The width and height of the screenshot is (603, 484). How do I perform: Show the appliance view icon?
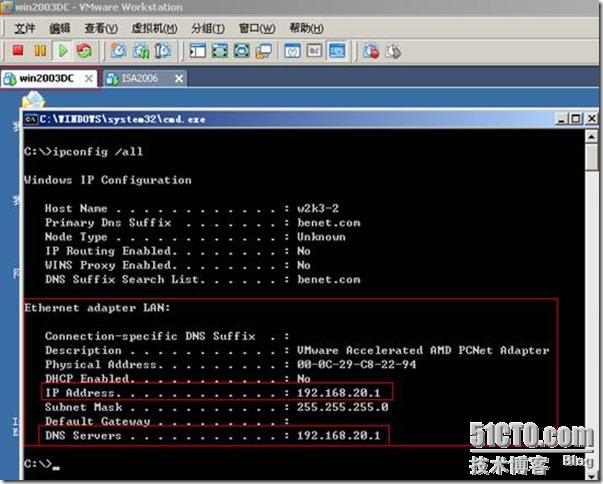(314, 50)
